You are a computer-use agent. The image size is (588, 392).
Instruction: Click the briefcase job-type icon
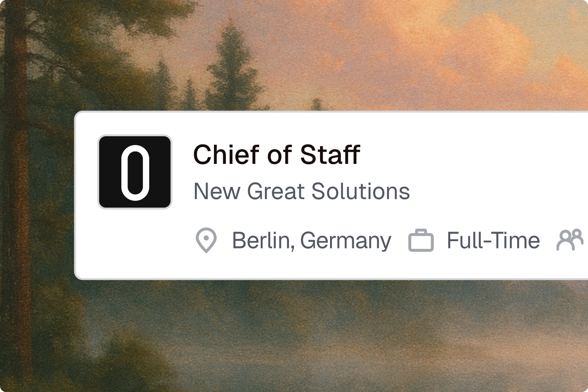[x=421, y=240]
